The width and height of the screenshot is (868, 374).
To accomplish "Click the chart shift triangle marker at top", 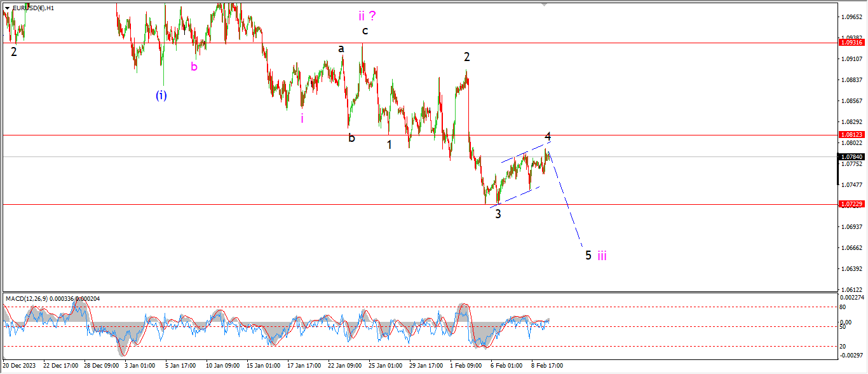I will [x=544, y=4].
